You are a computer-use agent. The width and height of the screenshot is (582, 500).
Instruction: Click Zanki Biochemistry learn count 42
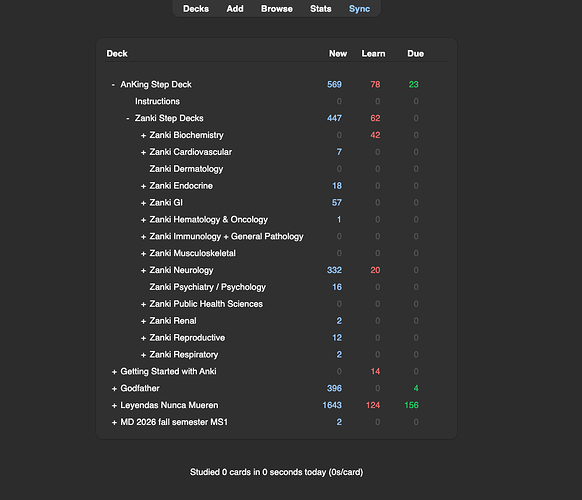375,135
